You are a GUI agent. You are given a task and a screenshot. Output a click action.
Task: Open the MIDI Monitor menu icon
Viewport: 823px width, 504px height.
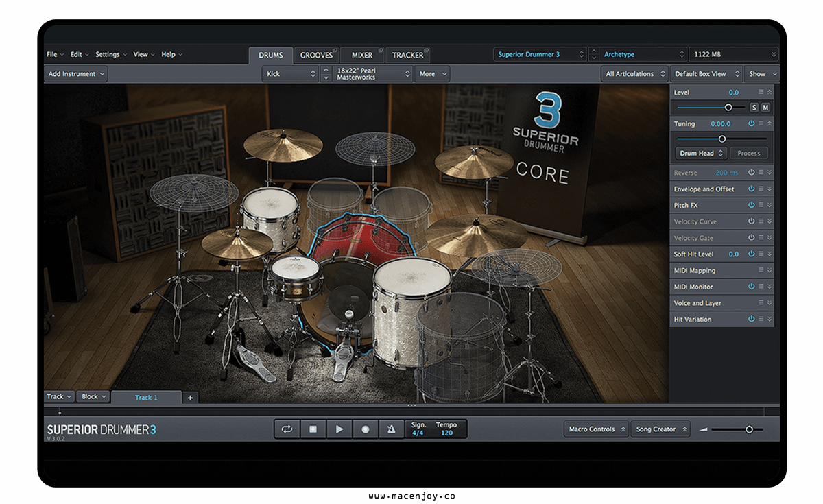point(761,287)
